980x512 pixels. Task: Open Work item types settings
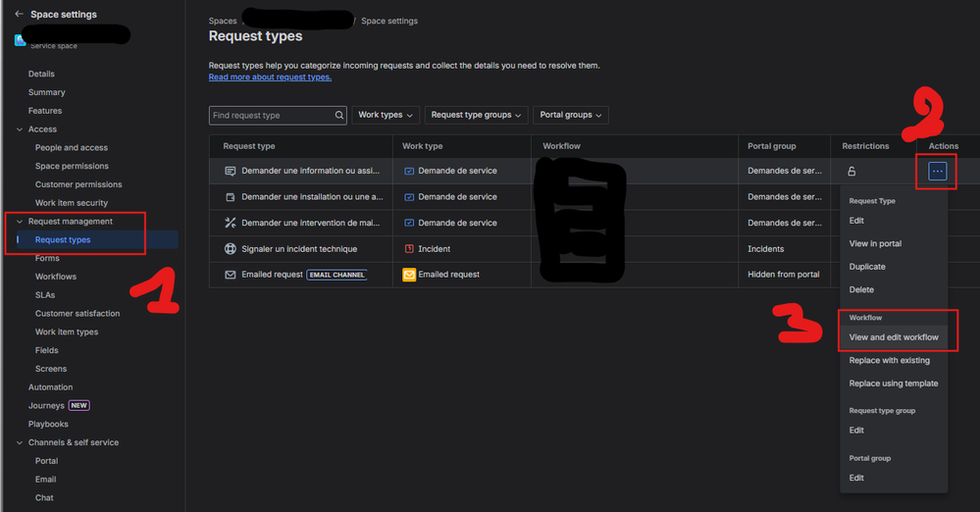[67, 332]
